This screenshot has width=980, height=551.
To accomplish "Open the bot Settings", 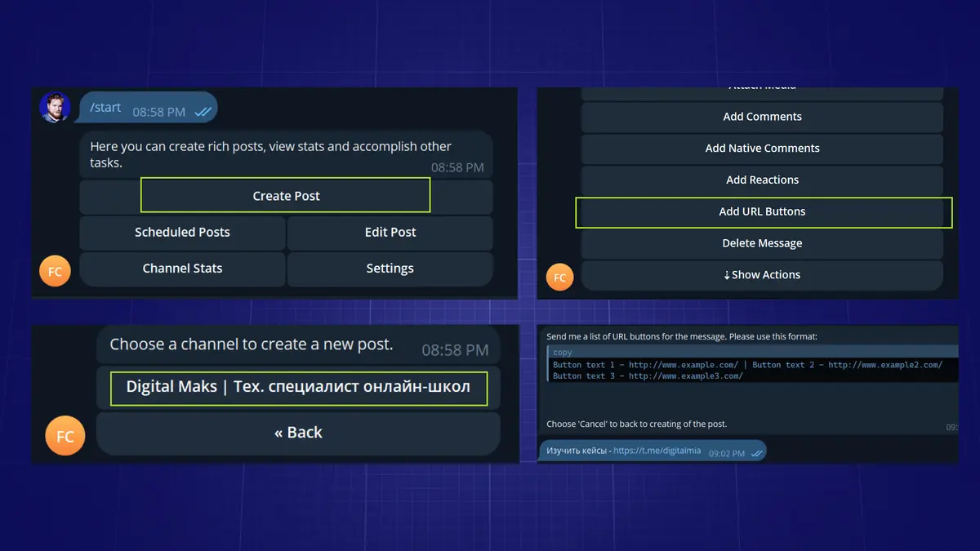I will pyautogui.click(x=390, y=269).
